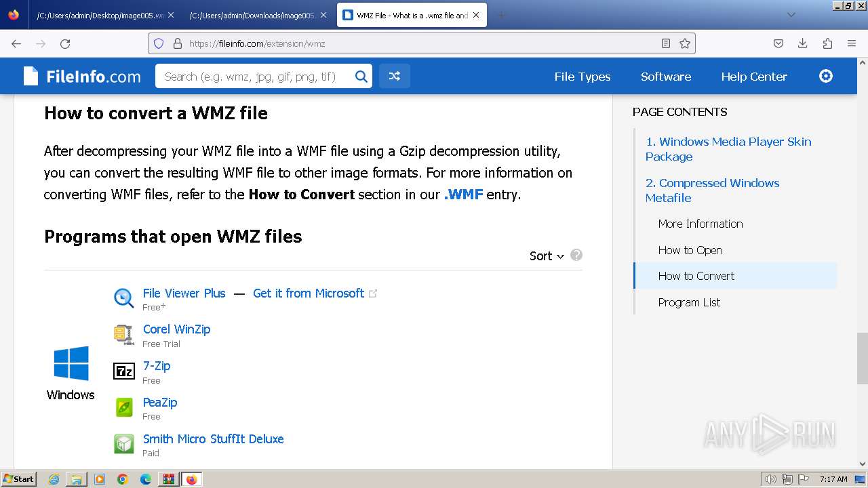Click the StuffIt Deluxe program icon
868x488 pixels.
(123, 444)
